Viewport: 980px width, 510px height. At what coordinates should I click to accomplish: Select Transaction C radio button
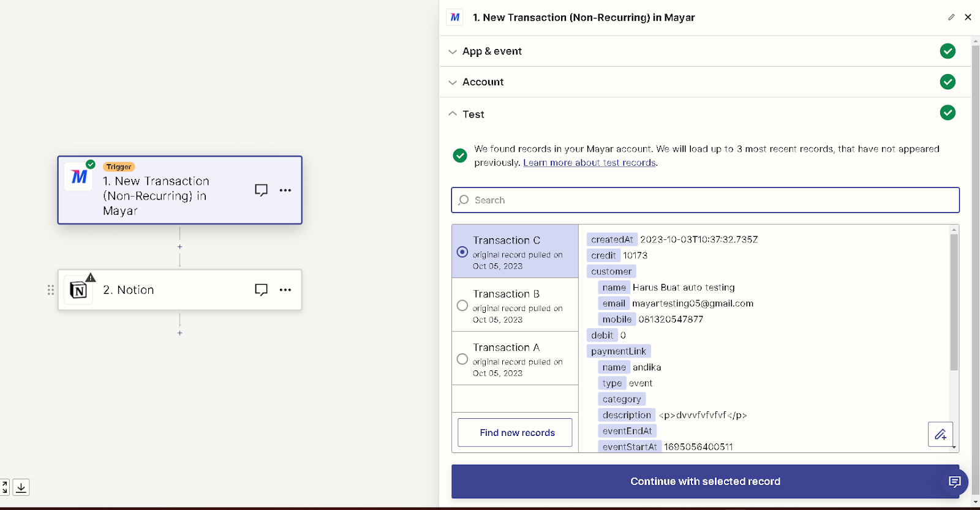point(462,252)
